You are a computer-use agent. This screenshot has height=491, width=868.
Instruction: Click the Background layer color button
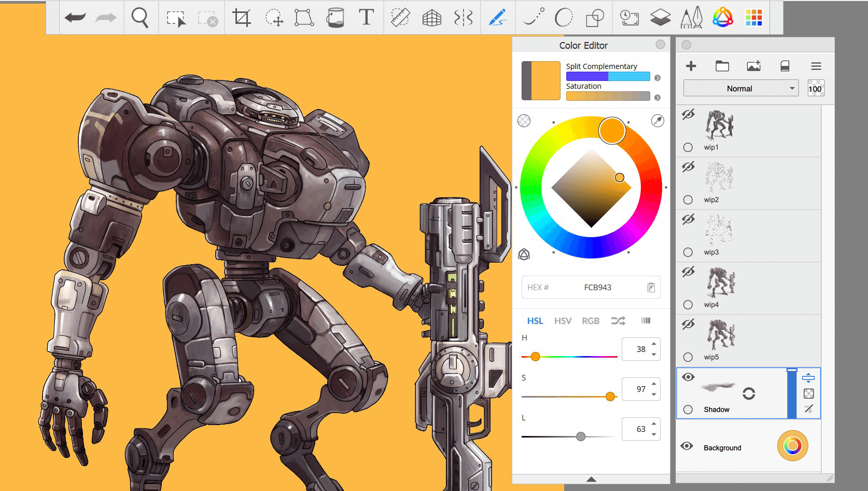pyautogui.click(x=792, y=446)
